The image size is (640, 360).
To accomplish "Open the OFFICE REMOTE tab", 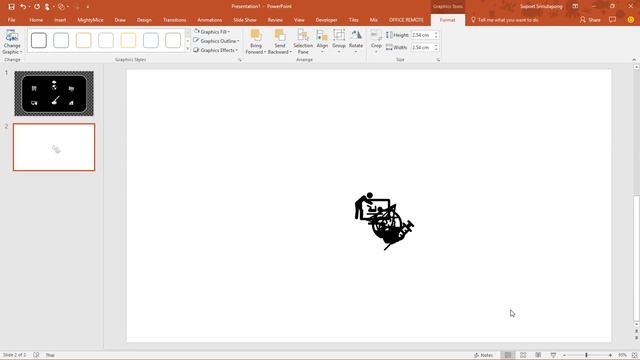I will pyautogui.click(x=406, y=20).
